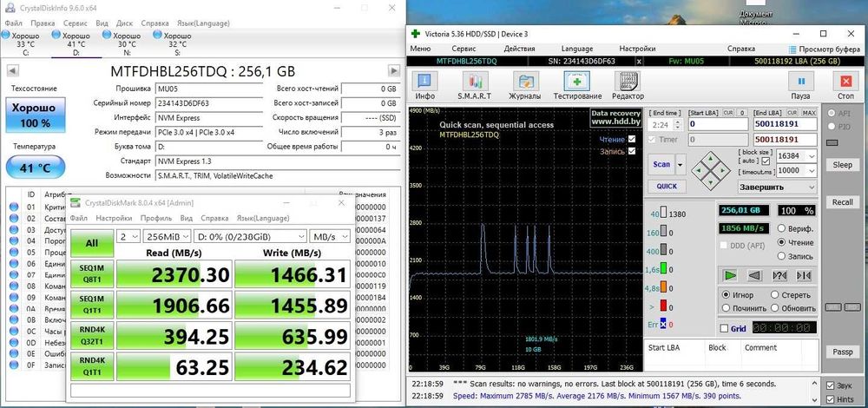868x408 pixels.
Task: Open the timeout 10000 dropdown
Action: 811,170
